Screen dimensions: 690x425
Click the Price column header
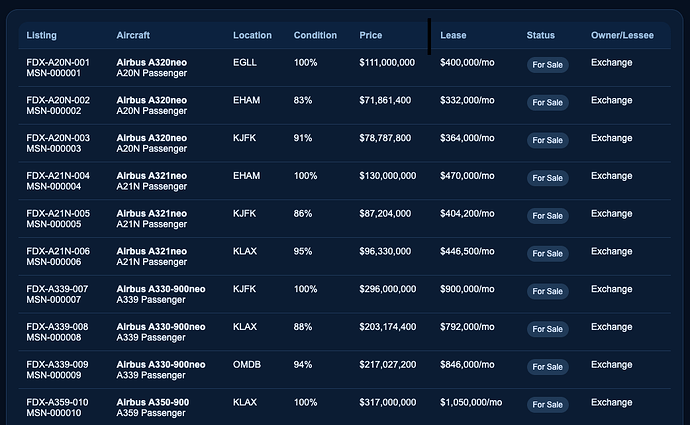click(371, 35)
